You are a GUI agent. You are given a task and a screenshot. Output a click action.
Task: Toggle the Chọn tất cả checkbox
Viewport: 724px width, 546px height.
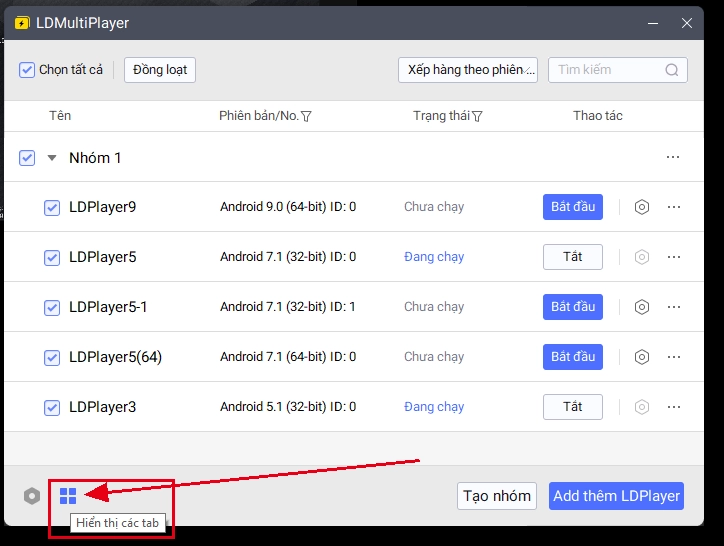[x=27, y=70]
